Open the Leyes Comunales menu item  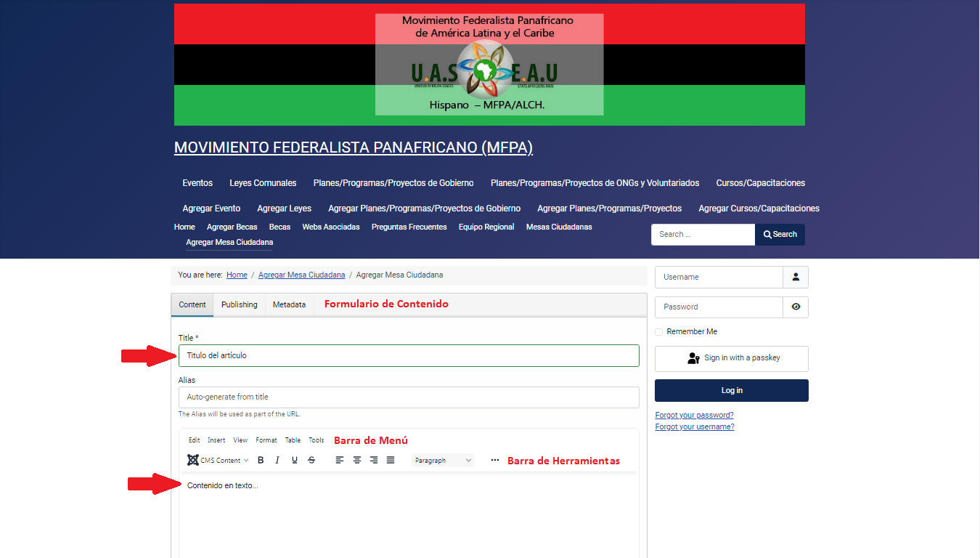(263, 183)
